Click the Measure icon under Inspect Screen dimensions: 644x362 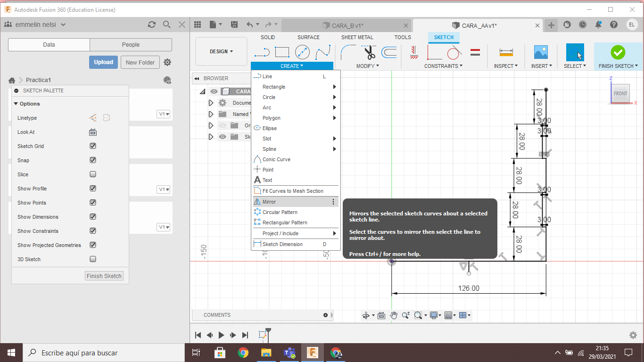pos(506,52)
